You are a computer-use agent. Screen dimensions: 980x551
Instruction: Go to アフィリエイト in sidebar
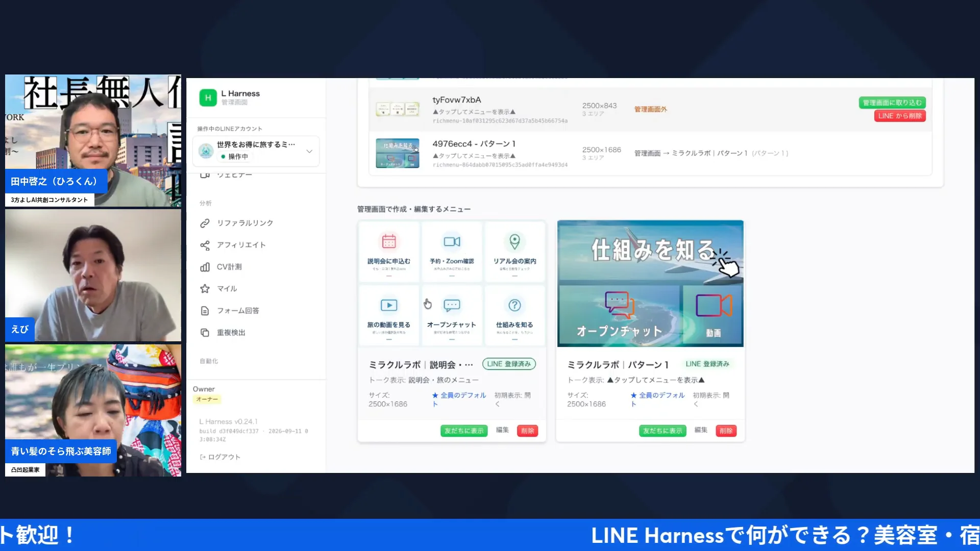[241, 245]
